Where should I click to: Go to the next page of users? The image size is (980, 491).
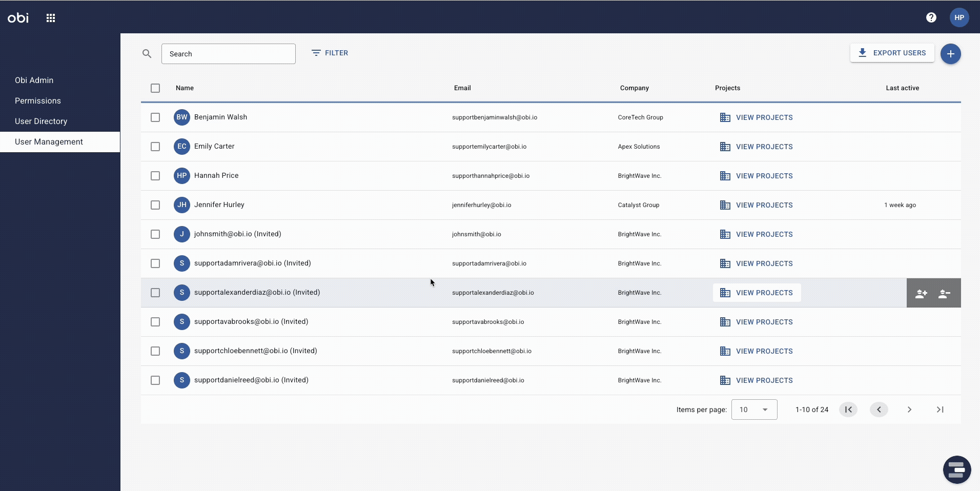click(x=909, y=410)
